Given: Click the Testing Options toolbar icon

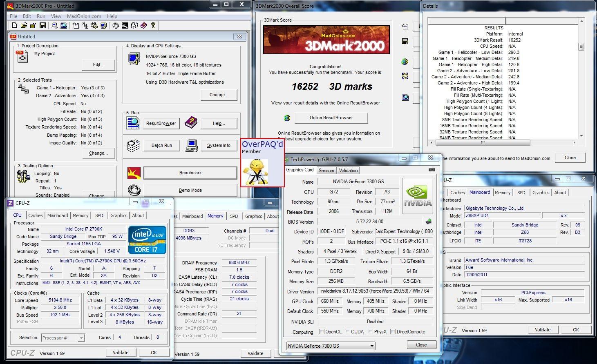Looking at the screenshot, I should (x=94, y=25).
